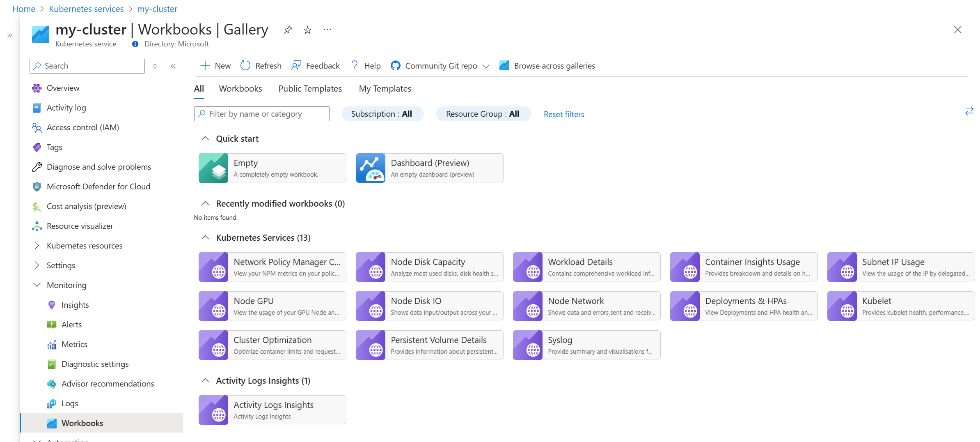Pin the Workbooks Gallery page
The width and height of the screenshot is (980, 442).
tap(288, 30)
